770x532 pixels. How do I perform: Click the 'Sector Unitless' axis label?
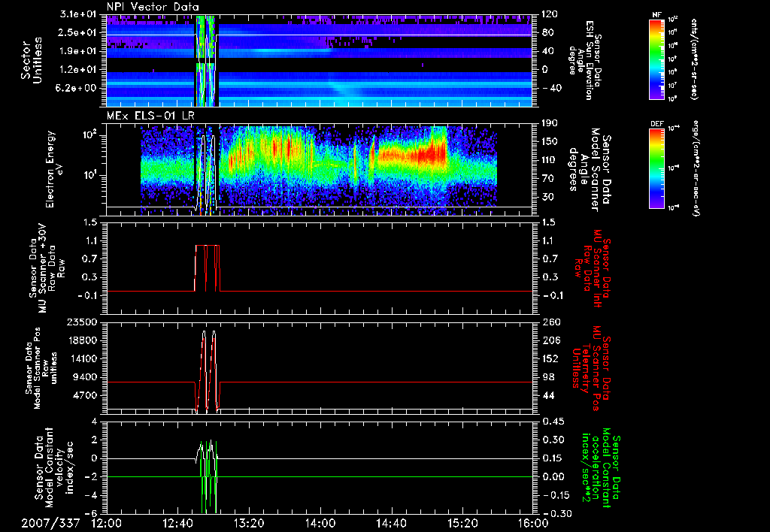[32, 60]
